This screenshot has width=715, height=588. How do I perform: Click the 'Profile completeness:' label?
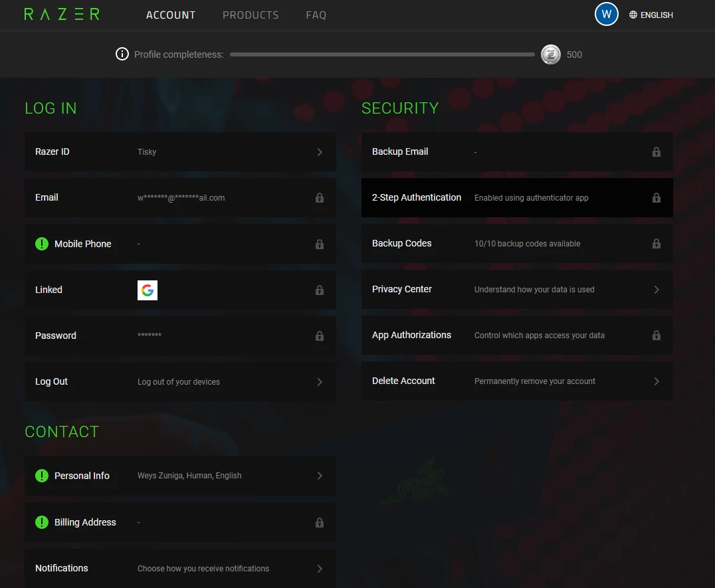click(x=179, y=54)
